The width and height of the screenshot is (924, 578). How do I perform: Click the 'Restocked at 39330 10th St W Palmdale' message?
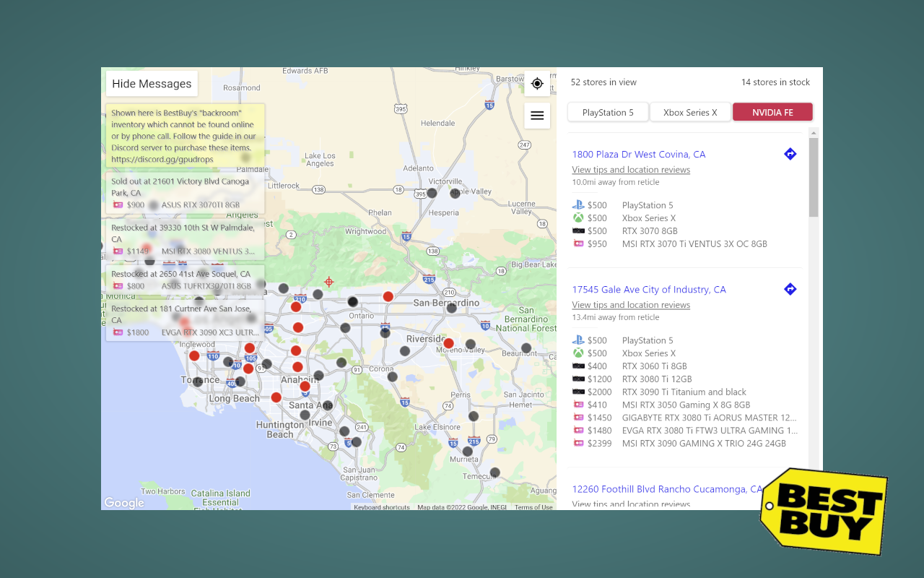point(185,239)
